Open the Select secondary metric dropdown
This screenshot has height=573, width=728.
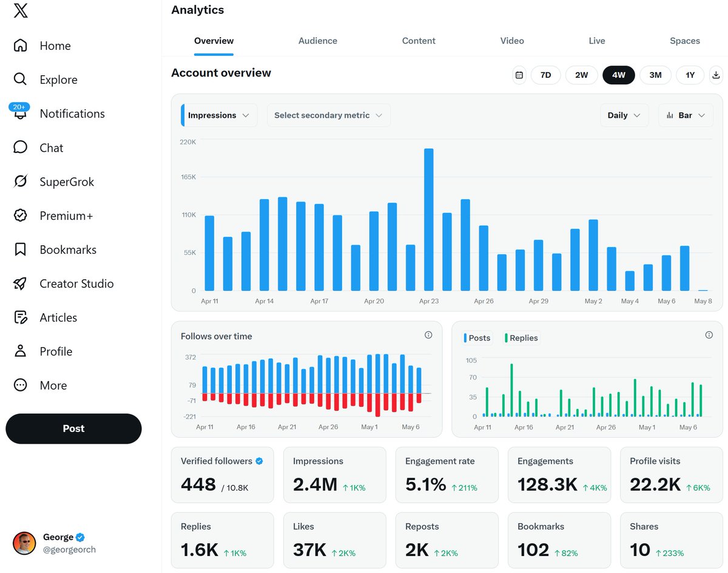(x=328, y=115)
